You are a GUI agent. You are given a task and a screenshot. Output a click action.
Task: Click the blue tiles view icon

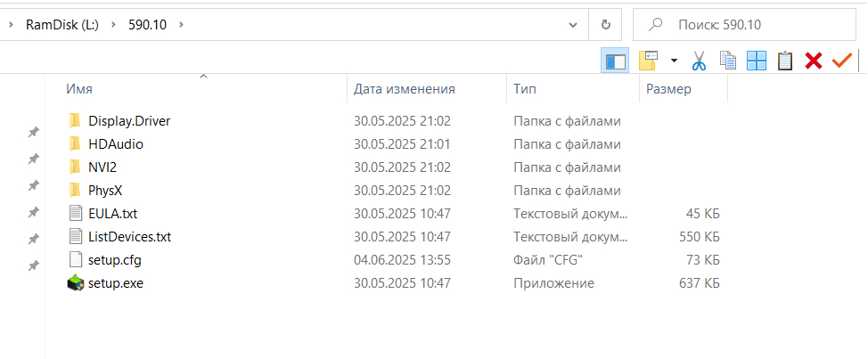(757, 61)
